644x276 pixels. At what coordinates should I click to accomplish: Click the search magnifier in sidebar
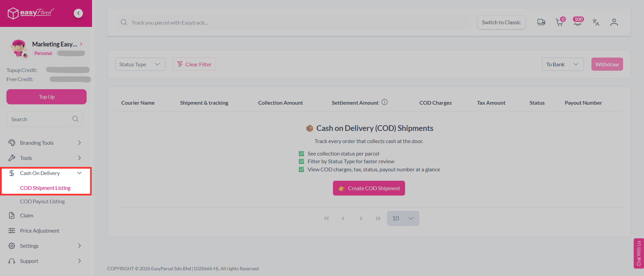tap(75, 119)
